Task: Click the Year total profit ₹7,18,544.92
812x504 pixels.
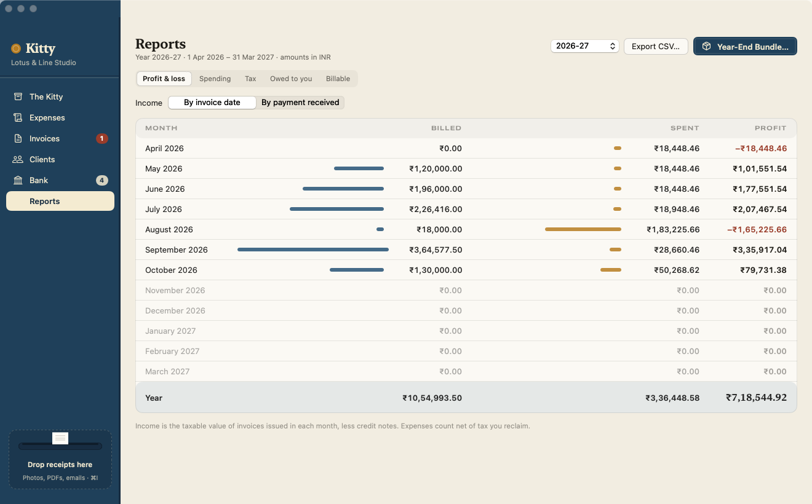Action: coord(756,398)
